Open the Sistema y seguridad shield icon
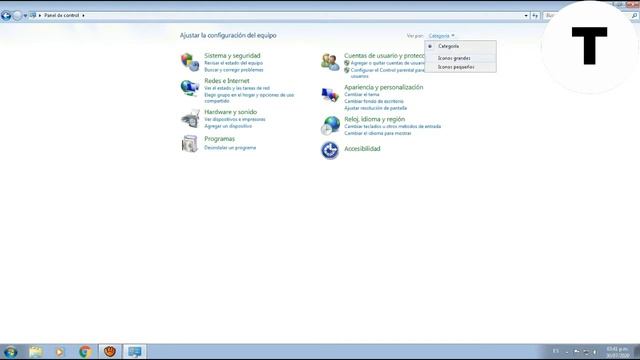Viewport: 640px width, 360px height. pos(190,62)
